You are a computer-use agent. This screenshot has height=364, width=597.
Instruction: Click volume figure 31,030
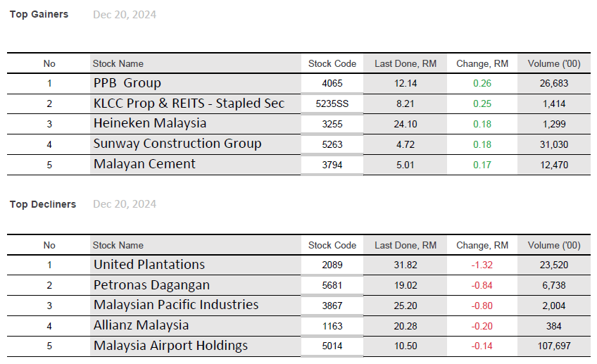pos(554,145)
